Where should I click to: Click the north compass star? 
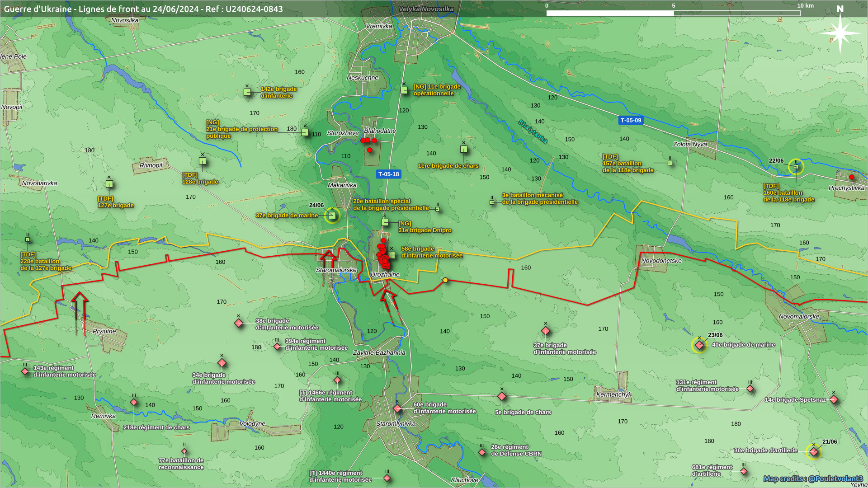click(x=840, y=33)
